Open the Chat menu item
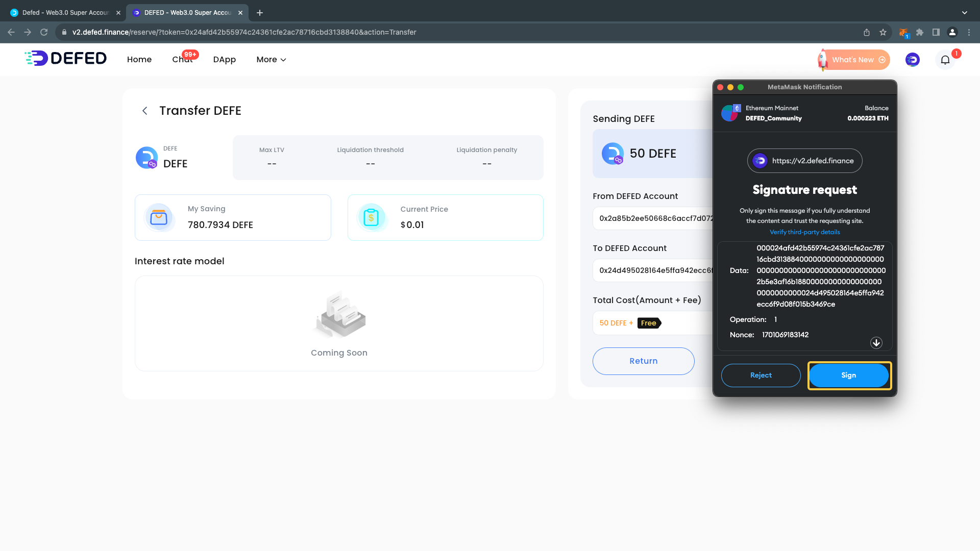 tap(182, 60)
